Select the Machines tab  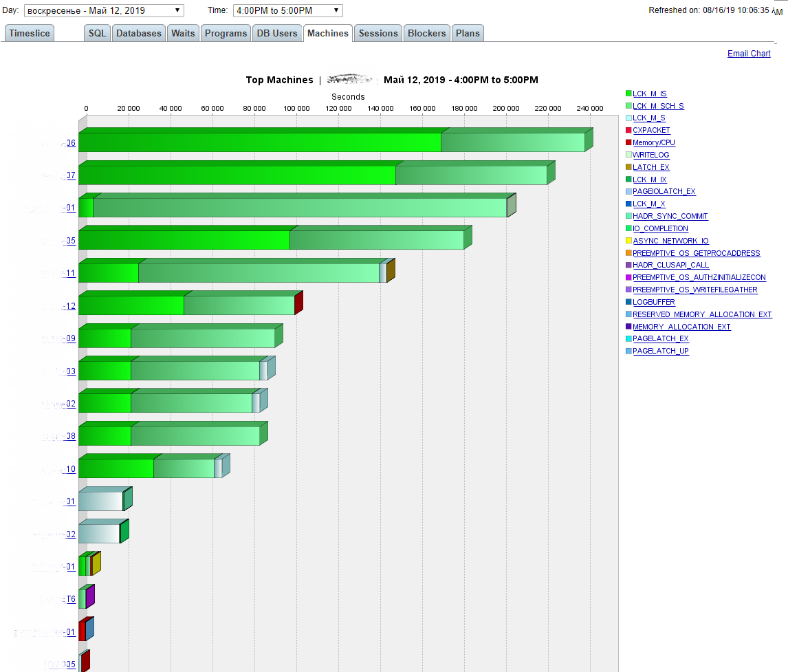click(x=328, y=33)
